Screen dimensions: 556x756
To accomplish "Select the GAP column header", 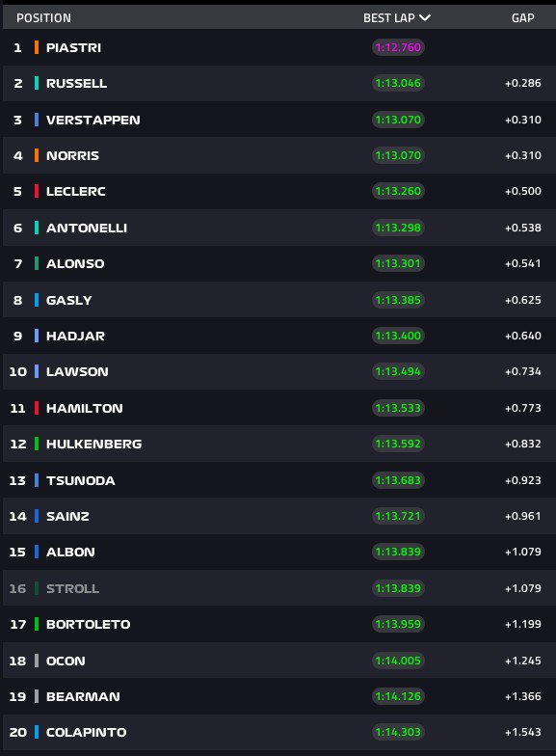I will coord(522,17).
